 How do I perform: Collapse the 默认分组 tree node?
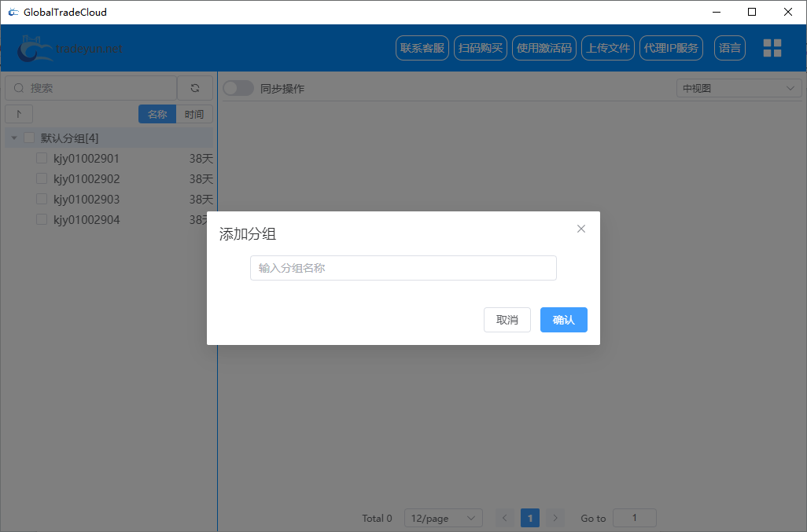pyautogui.click(x=14, y=138)
